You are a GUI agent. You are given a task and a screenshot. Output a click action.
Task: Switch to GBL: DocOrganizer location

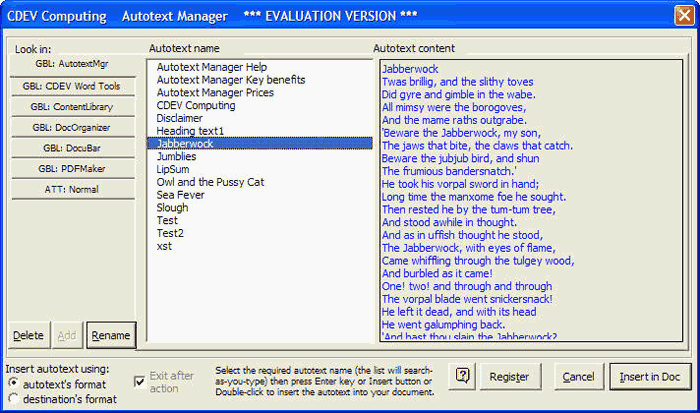(72, 127)
